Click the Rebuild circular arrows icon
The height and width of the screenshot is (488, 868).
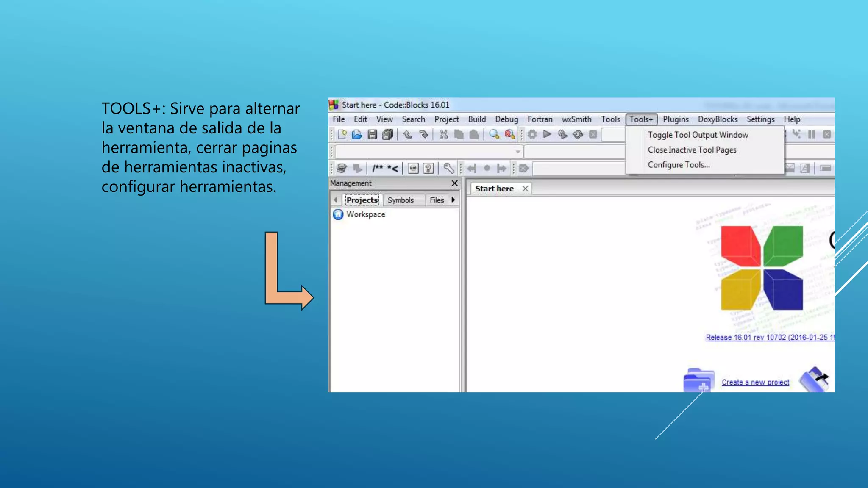[x=578, y=135]
